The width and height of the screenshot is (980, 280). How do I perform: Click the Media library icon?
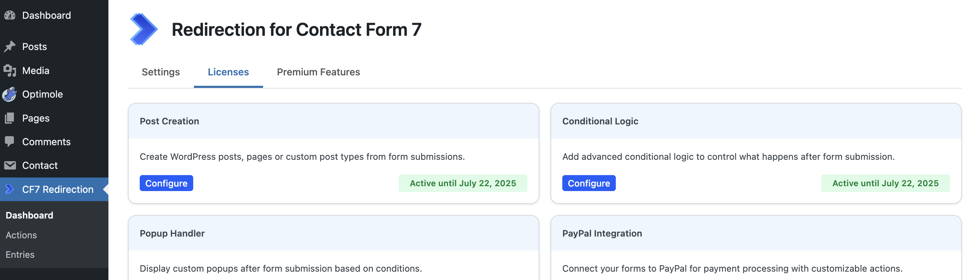click(x=10, y=71)
